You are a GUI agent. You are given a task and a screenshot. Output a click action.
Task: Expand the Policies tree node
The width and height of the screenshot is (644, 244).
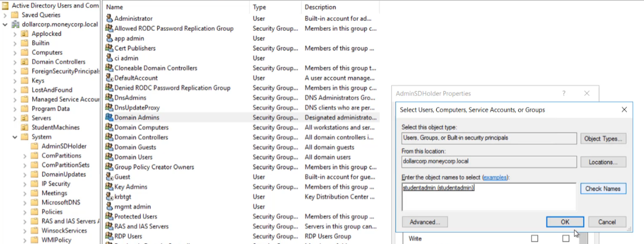point(25,212)
